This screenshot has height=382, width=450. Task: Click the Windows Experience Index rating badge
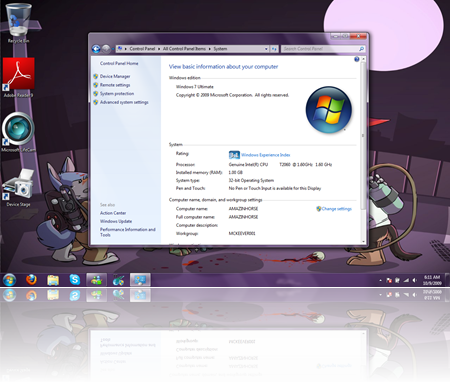tap(234, 155)
